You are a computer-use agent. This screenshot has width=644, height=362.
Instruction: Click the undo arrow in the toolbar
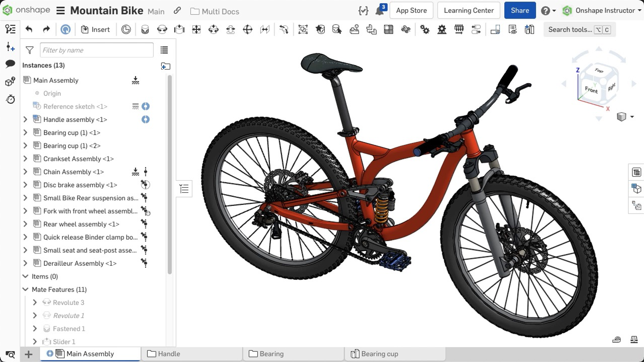point(29,29)
